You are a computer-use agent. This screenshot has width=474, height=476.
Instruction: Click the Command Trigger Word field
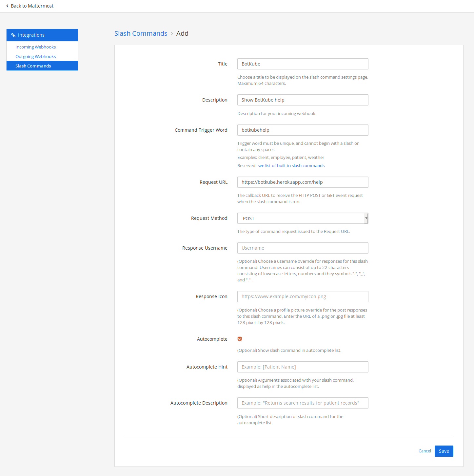coord(303,130)
